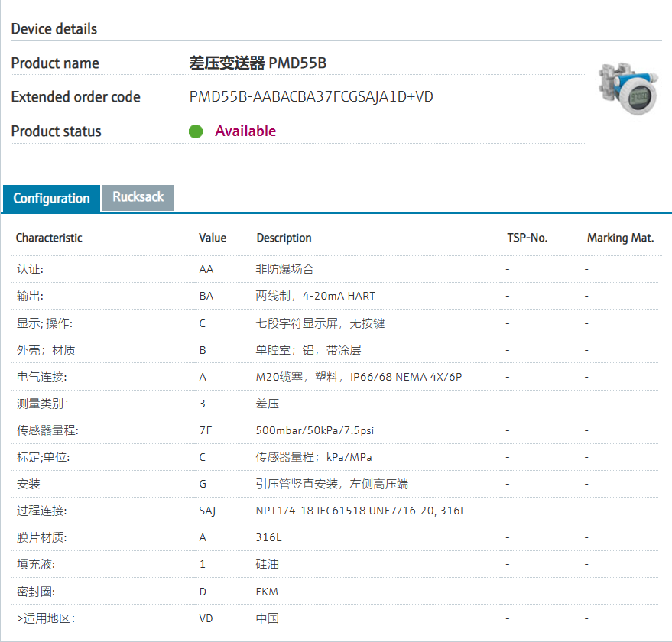Expand the >适用地区 row
672x642 pixels.
46,618
